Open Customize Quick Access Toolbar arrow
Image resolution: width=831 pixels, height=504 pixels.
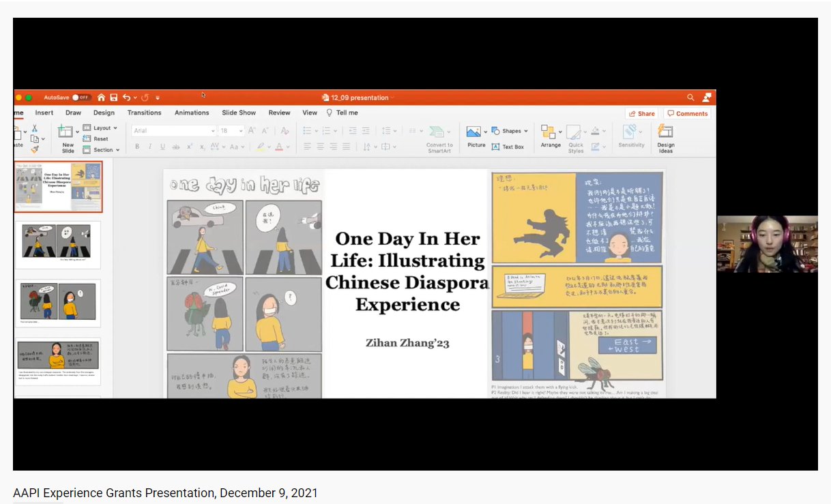click(158, 98)
